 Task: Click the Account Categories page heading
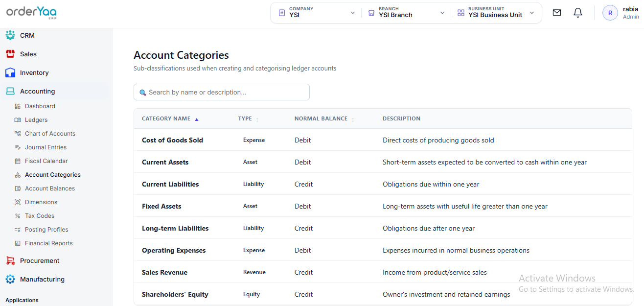click(x=181, y=55)
